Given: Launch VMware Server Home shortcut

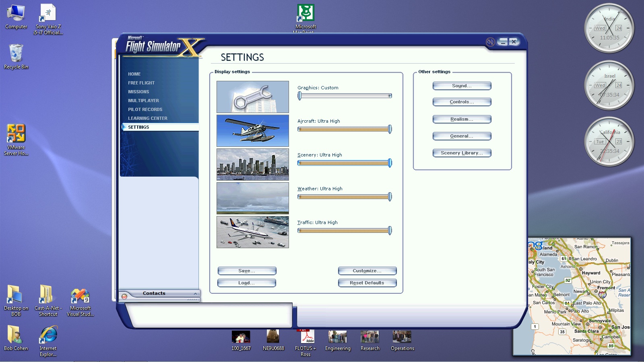Looking at the screenshot, I should [16, 140].
